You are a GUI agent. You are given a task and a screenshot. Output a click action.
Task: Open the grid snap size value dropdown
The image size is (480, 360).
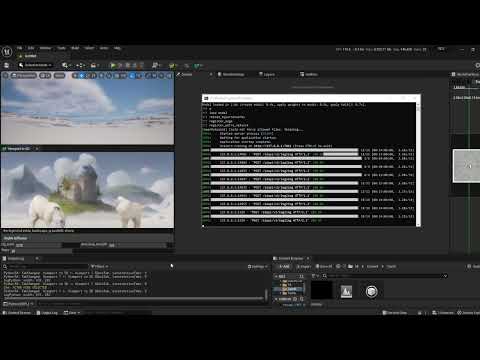point(123,76)
